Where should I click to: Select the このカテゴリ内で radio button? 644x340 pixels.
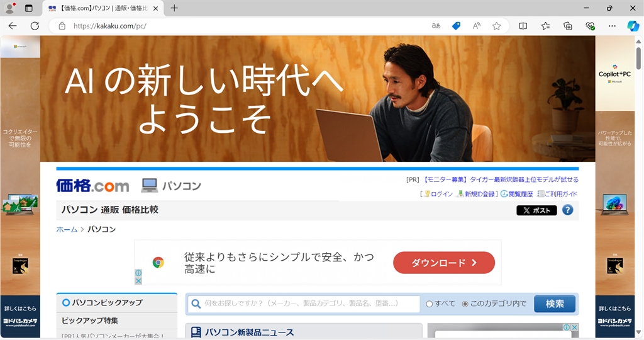pyautogui.click(x=465, y=304)
